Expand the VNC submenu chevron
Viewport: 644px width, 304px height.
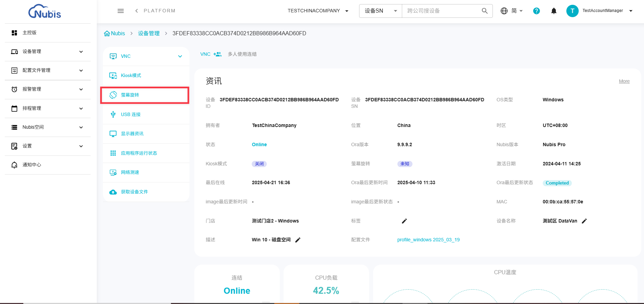point(180,56)
